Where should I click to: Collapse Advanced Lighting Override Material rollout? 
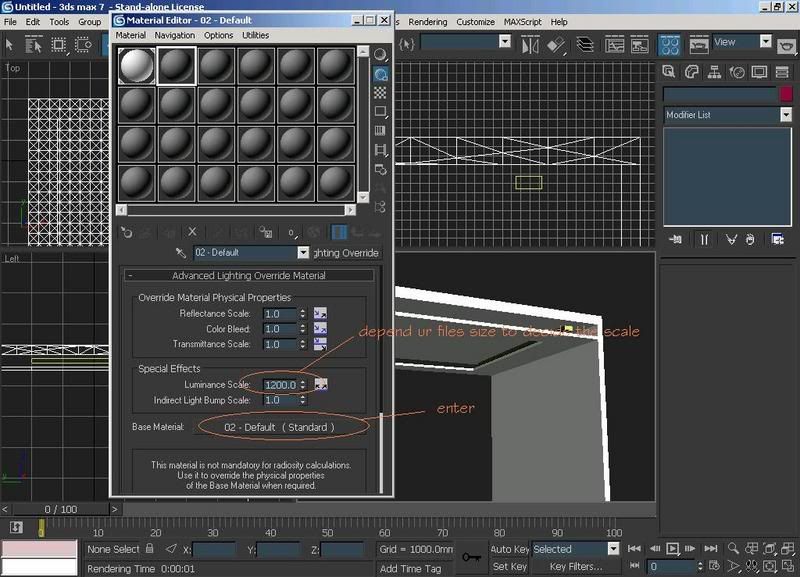250,275
